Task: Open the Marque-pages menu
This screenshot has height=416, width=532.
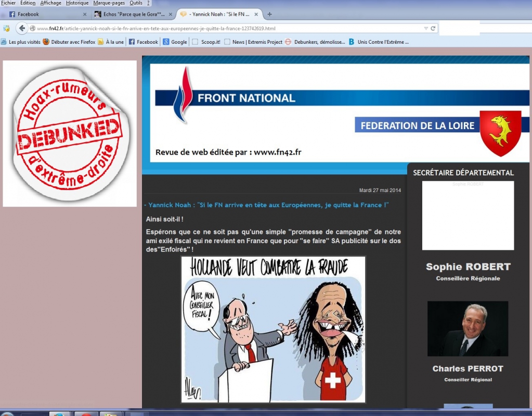Action: (109, 3)
